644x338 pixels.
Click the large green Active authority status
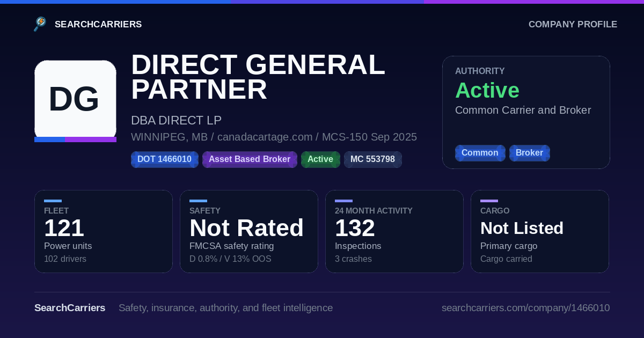(x=487, y=90)
